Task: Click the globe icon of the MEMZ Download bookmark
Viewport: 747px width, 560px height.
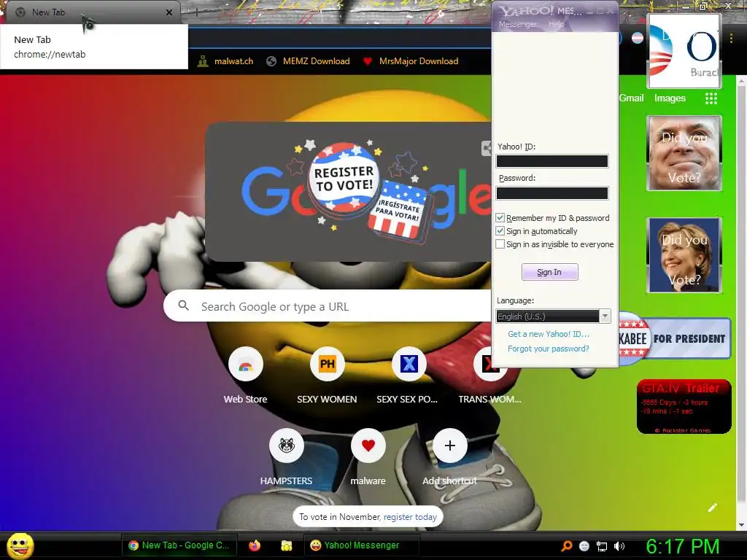Action: pyautogui.click(x=271, y=61)
